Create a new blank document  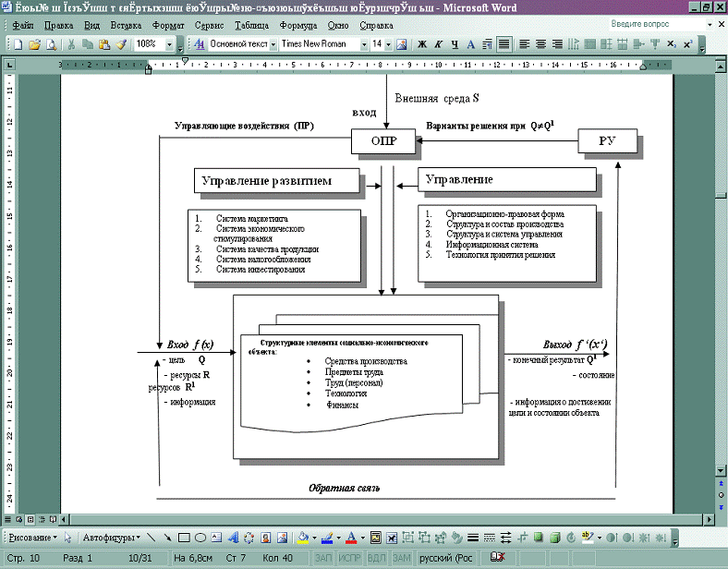pos(18,44)
